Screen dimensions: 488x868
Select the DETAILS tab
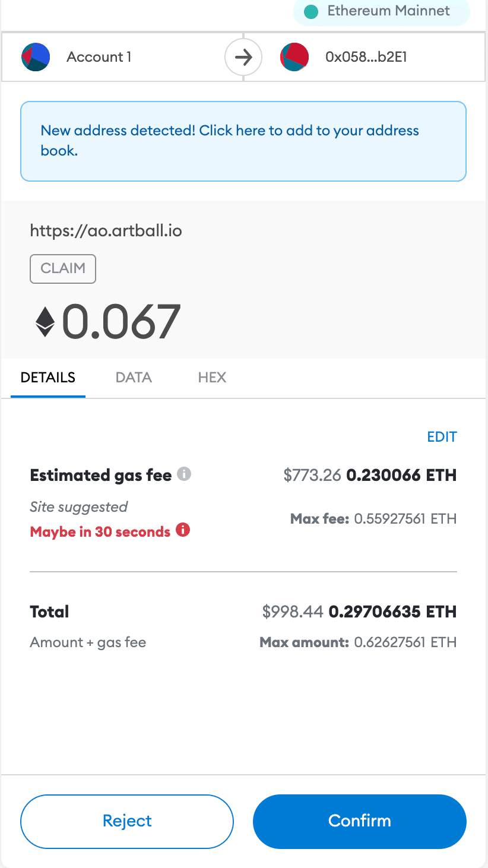[x=48, y=378]
